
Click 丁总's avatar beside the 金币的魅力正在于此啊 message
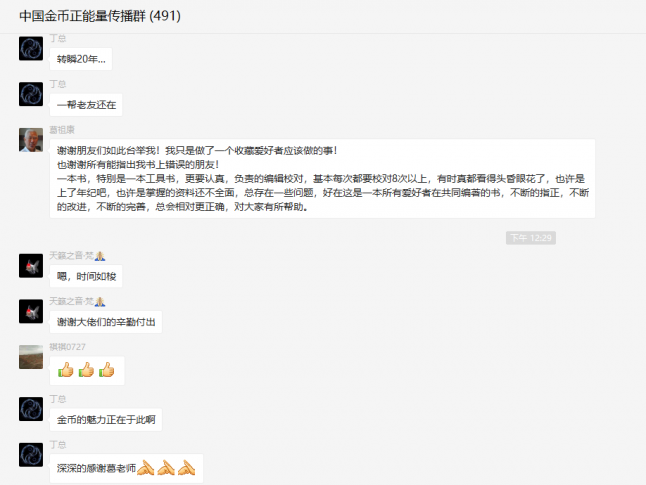click(31, 409)
